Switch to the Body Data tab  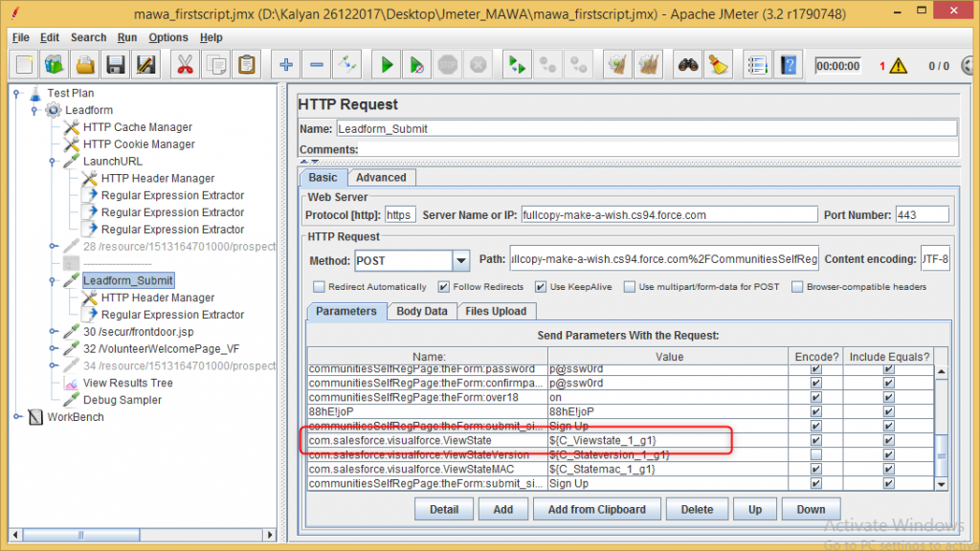[424, 311]
